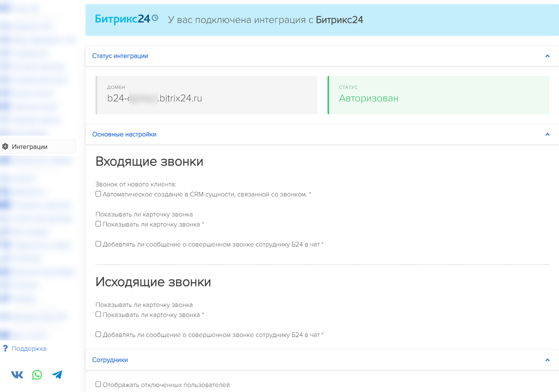Enable автоматическое создание CRM сущности для звонка

(x=98, y=193)
